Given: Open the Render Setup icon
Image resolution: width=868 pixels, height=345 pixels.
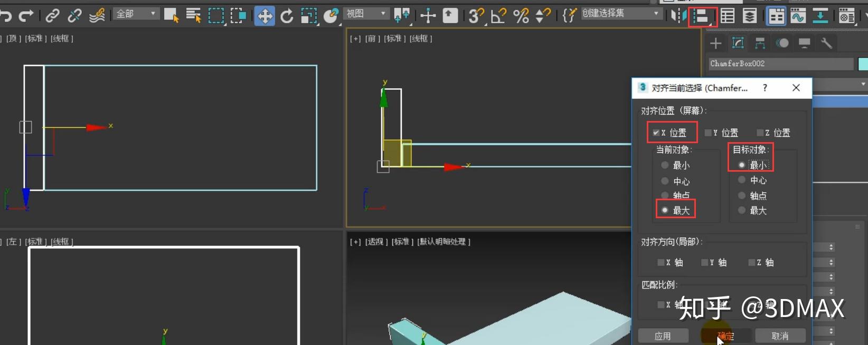Looking at the screenshot, I should point(847,16).
